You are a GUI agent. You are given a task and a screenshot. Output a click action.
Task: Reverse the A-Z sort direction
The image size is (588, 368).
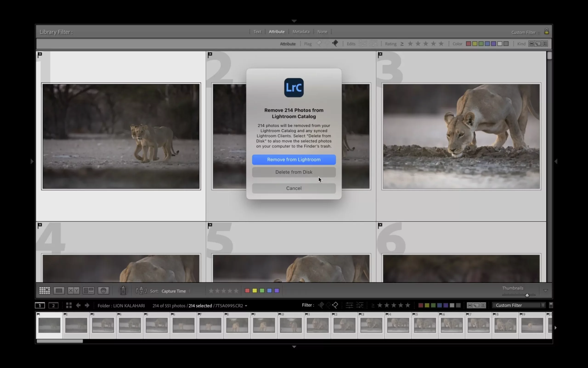[141, 290]
